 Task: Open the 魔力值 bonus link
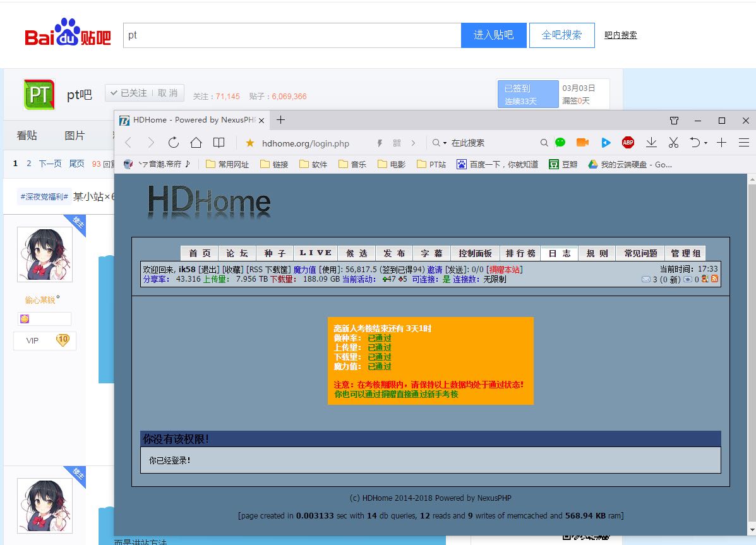(x=304, y=270)
